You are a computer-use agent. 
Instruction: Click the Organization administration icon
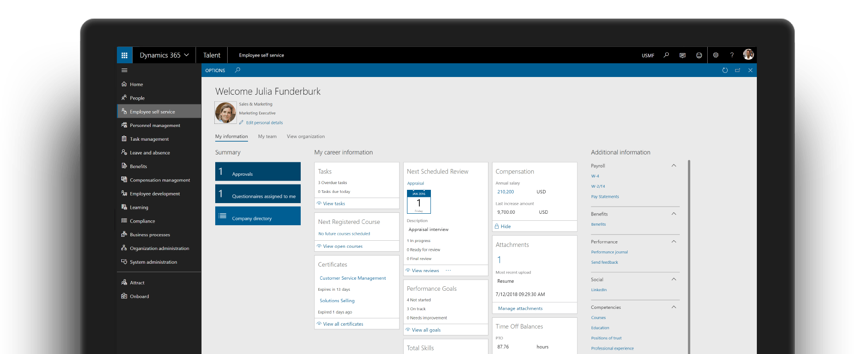[x=124, y=248]
